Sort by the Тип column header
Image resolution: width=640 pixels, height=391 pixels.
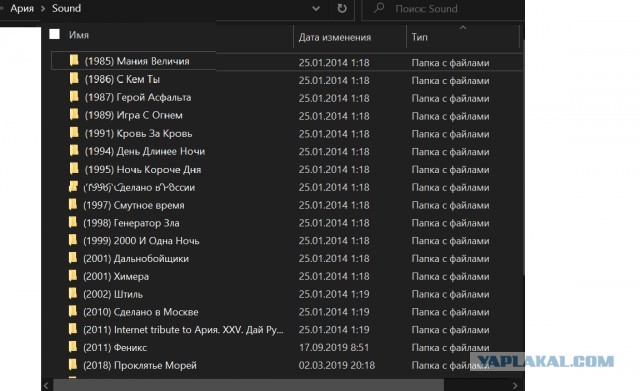(x=420, y=37)
